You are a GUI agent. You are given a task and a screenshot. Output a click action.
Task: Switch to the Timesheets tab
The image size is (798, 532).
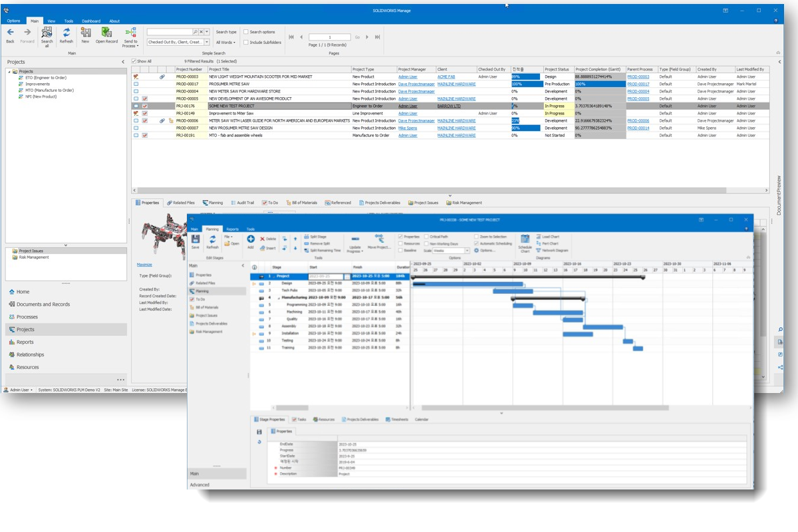tap(396, 420)
